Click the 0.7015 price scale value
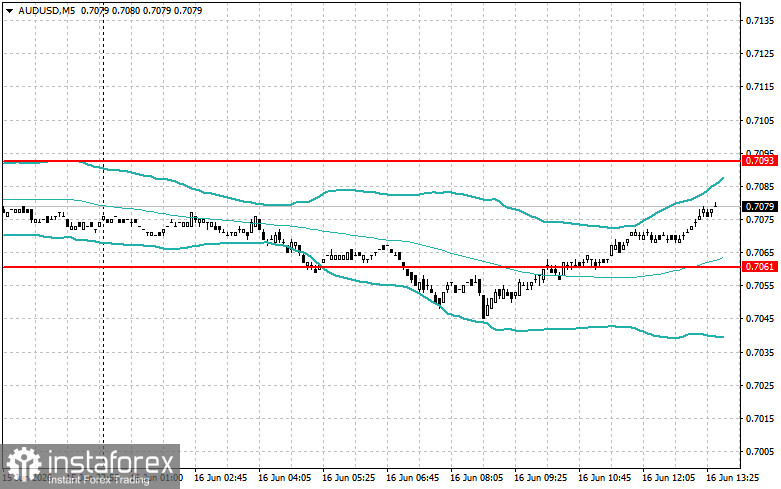The width and height of the screenshot is (781, 489). coord(760,418)
